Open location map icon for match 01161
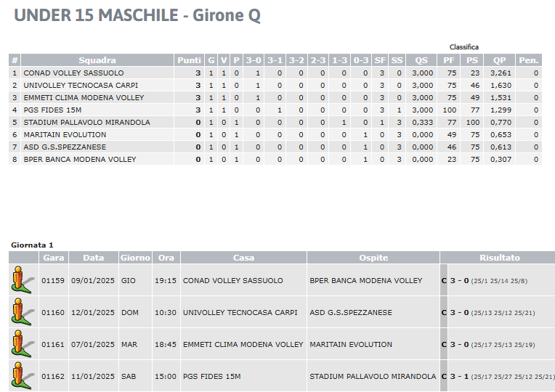 tap(23, 344)
